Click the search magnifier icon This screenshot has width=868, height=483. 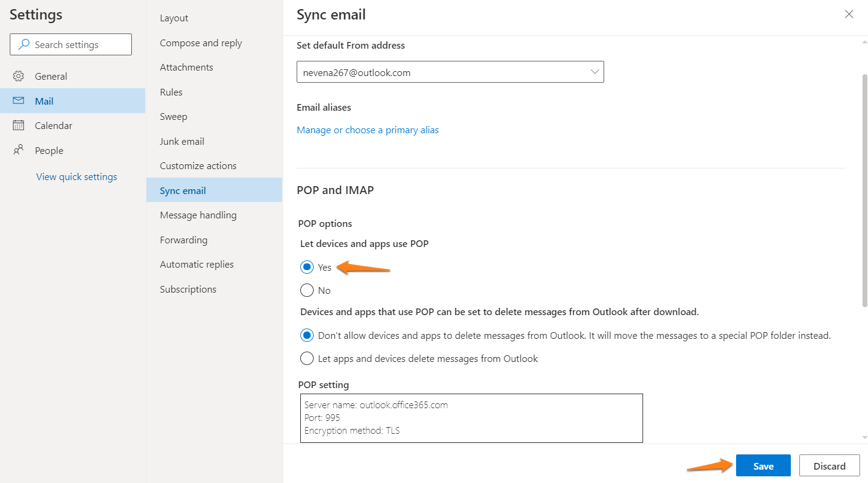click(x=24, y=44)
